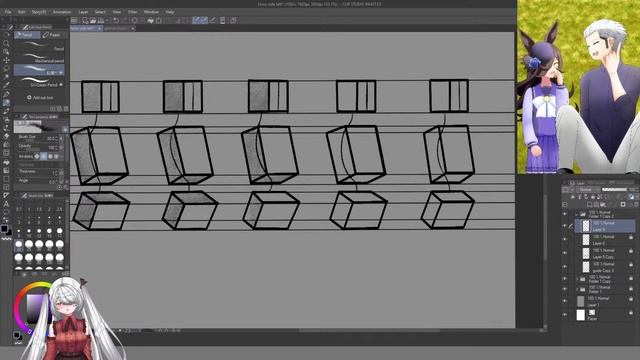
Task: Click the transparent color wavy swatch
Action: pyautogui.click(x=6, y=239)
